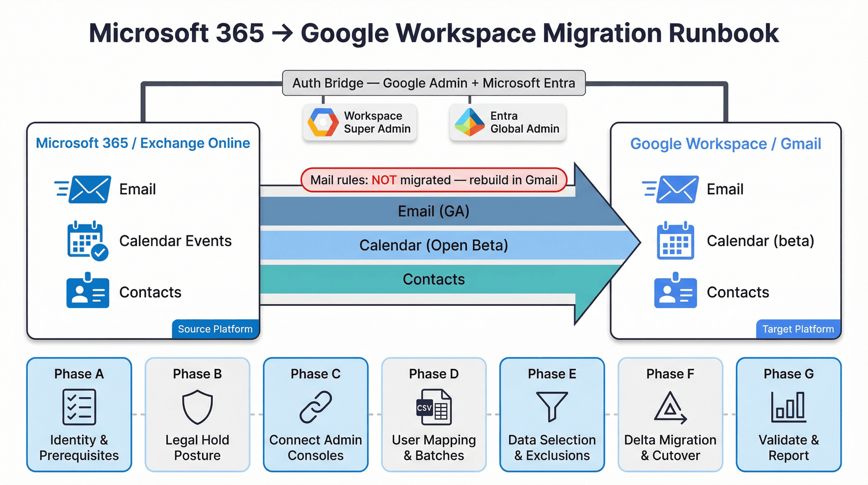Select the Legal Hold shield icon in Phase B
Viewport: 868px width, 485px height.
(197, 407)
